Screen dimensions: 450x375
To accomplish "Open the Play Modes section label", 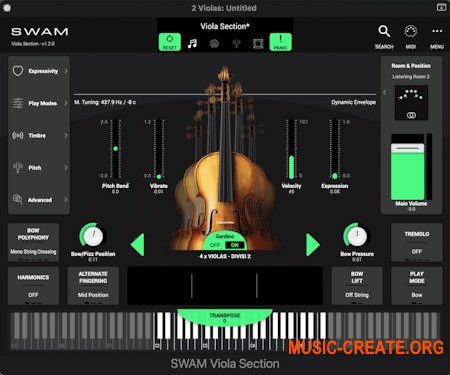I will (42, 103).
